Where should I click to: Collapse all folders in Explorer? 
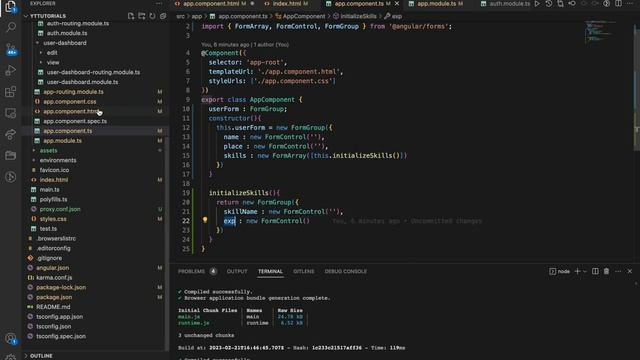click(163, 16)
